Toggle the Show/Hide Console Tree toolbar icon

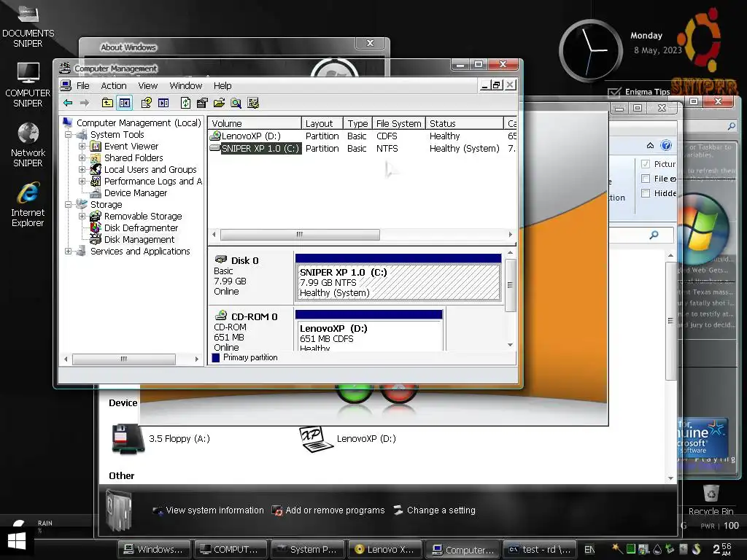tap(125, 103)
